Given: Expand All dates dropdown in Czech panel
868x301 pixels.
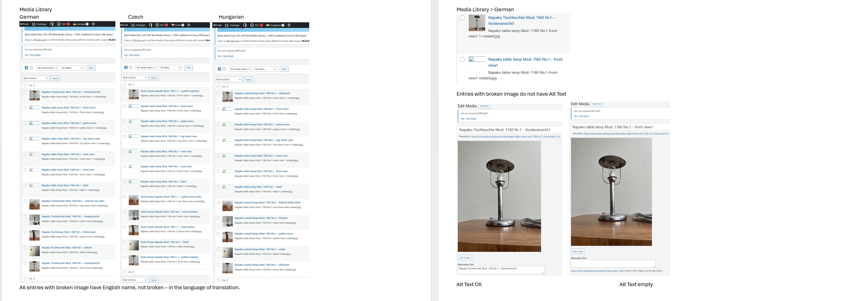Looking at the screenshot, I should [171, 68].
